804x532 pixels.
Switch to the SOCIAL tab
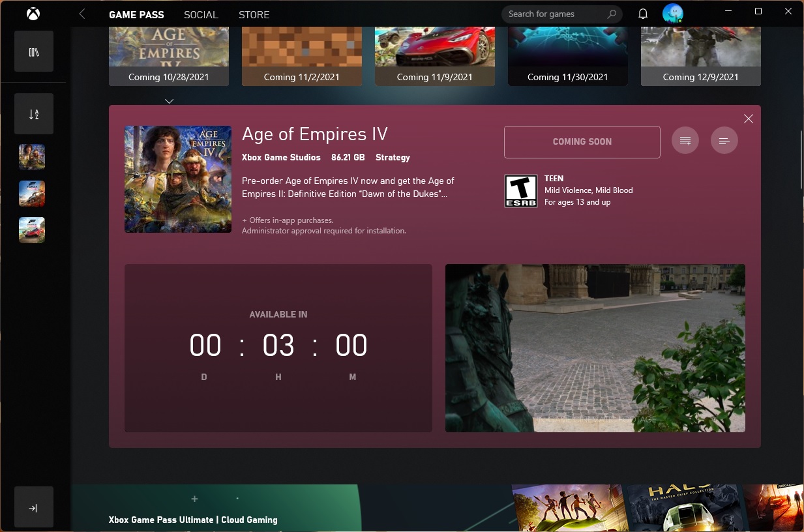tap(201, 14)
